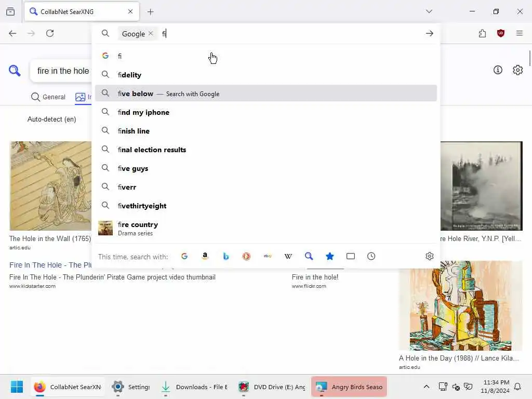Open A Hole in the Day thumbnail
Screen dimensions: 532x399
tap(460, 305)
